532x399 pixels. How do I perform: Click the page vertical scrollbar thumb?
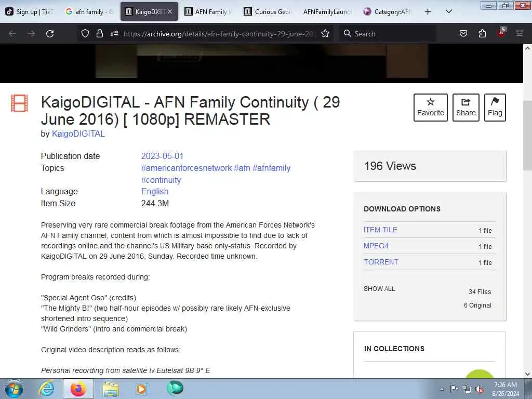point(527,136)
